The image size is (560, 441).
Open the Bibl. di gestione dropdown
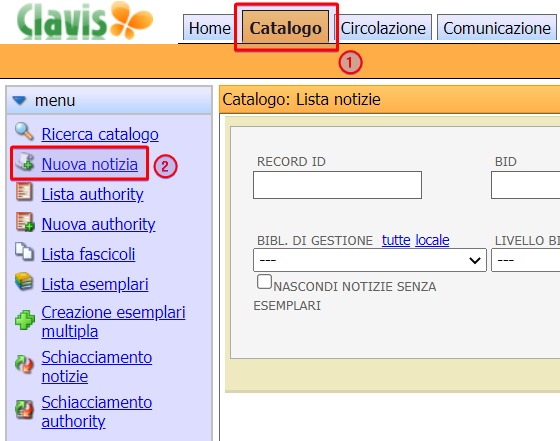coord(370,260)
